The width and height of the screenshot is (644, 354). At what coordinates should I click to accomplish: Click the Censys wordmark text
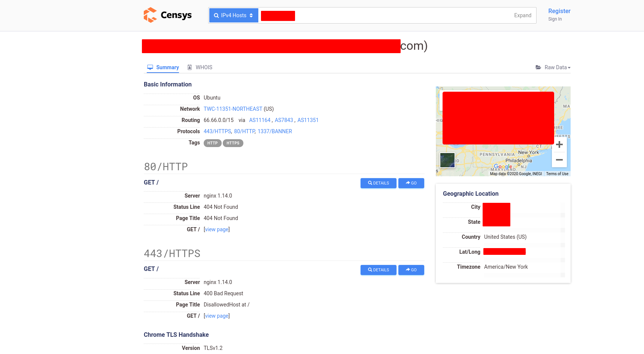(x=176, y=15)
